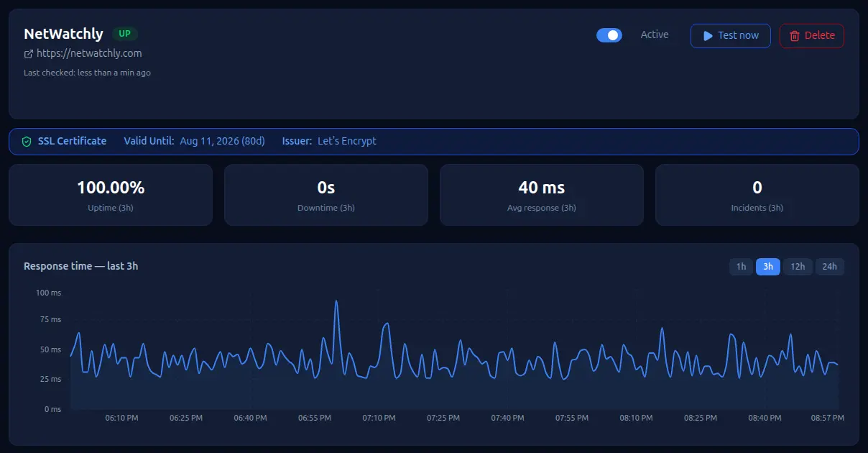Screen dimensions: 868x453
Task: Click the 06:10 PM axis label
Action: pyautogui.click(x=121, y=418)
